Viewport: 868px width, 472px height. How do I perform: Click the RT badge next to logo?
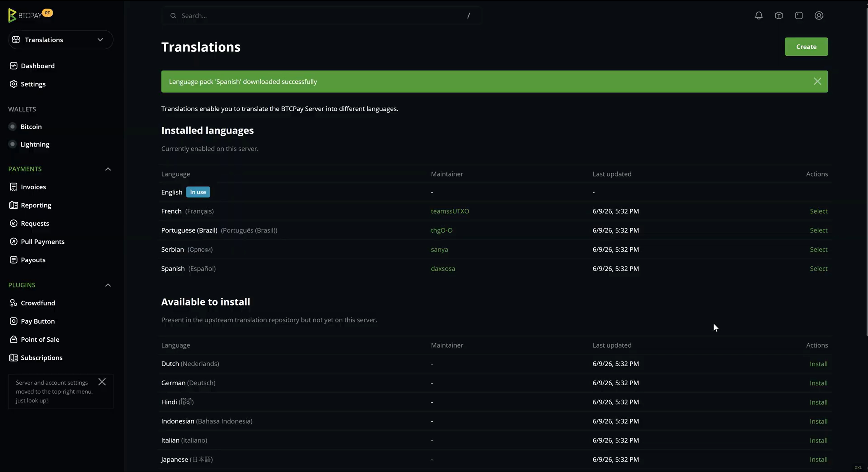point(47,13)
